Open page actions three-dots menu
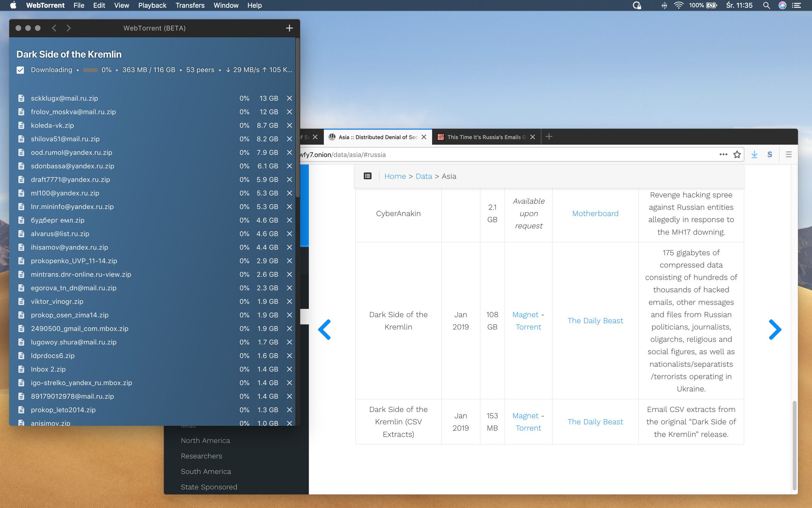 tap(723, 155)
